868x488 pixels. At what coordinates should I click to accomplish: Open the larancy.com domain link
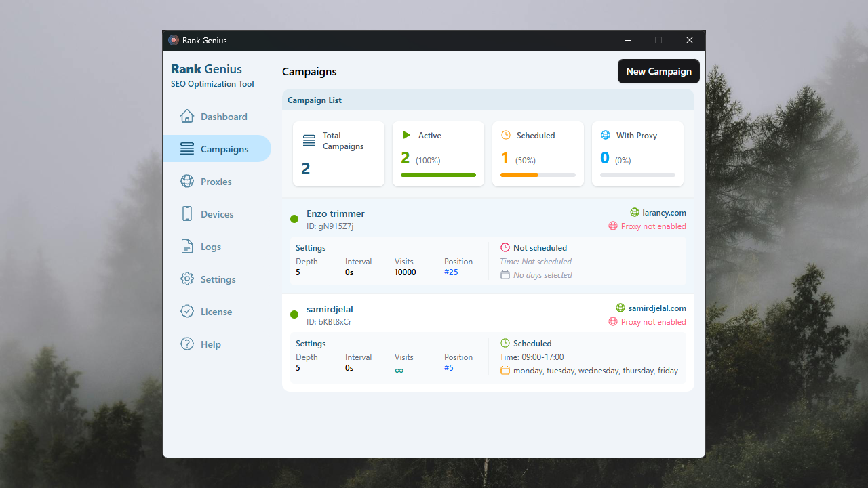point(664,213)
